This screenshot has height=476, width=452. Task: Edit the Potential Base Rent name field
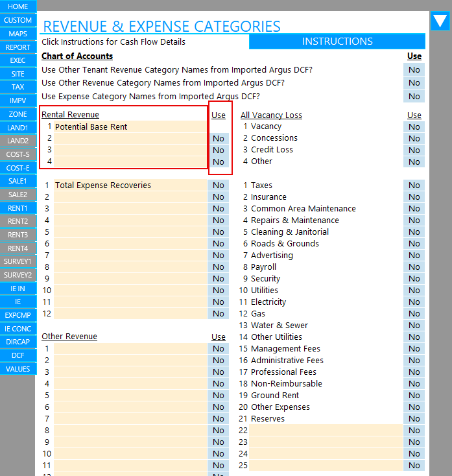[x=130, y=127]
